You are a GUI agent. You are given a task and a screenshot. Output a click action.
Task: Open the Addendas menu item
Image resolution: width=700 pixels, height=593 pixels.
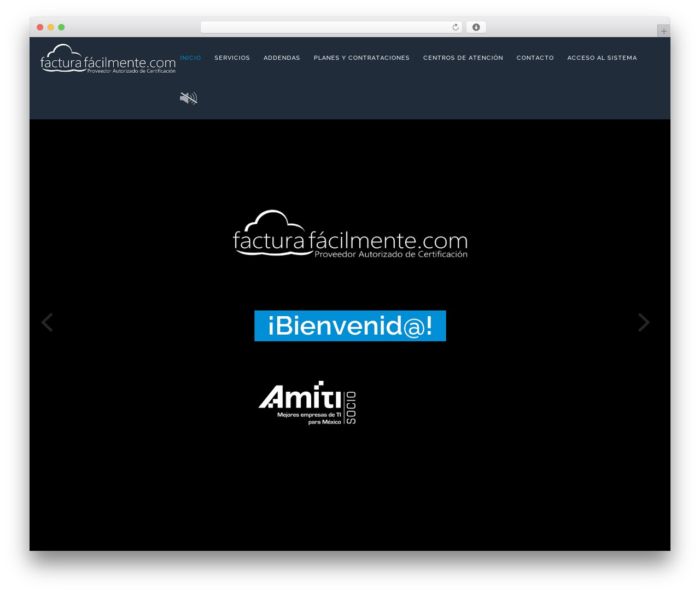pos(282,58)
